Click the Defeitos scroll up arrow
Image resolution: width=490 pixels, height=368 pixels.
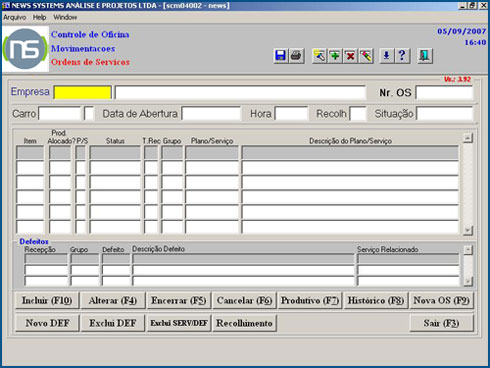(x=468, y=250)
